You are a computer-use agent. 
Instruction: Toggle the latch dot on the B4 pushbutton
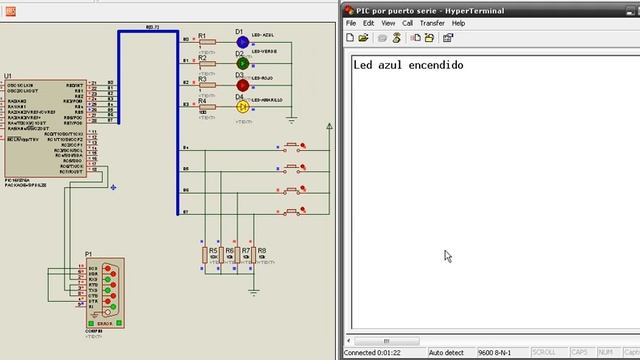point(303,145)
